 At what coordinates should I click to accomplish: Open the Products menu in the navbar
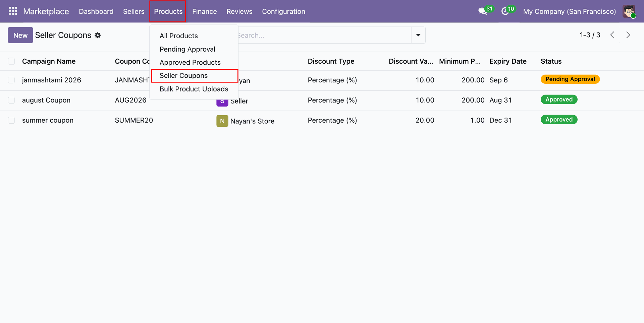168,11
